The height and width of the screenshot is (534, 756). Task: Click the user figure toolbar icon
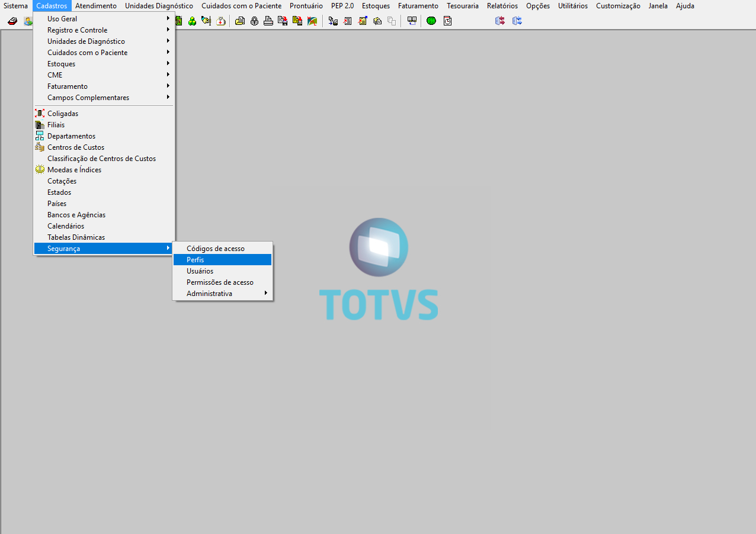[27, 21]
